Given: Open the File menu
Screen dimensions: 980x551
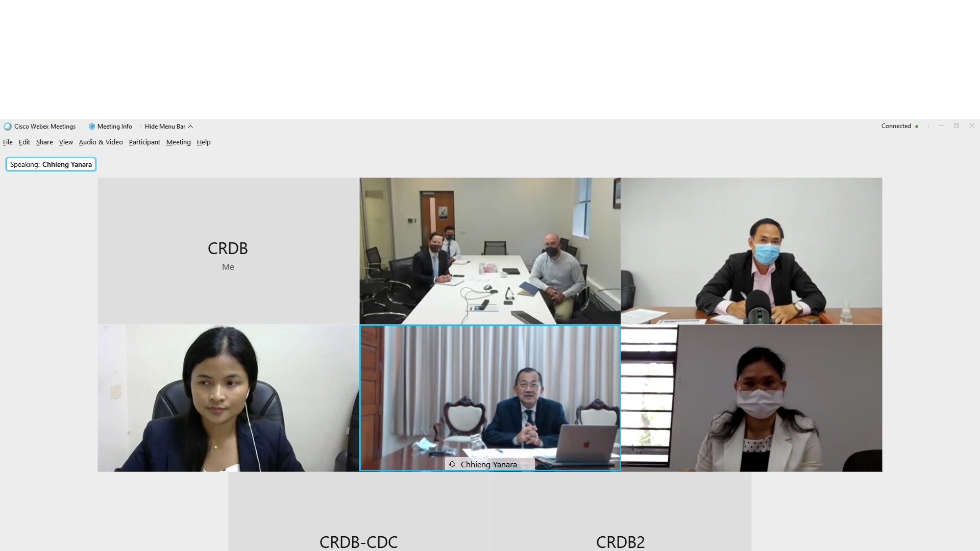Looking at the screenshot, I should (8, 142).
